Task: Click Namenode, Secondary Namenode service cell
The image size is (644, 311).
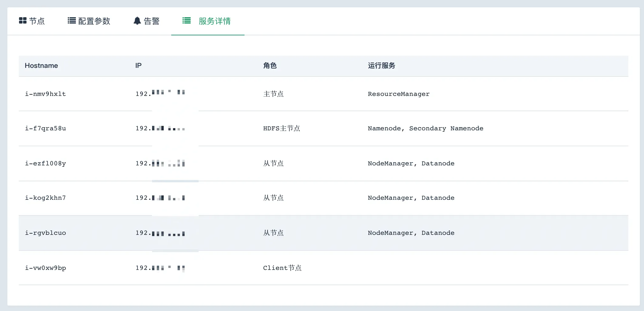Action: tap(426, 128)
